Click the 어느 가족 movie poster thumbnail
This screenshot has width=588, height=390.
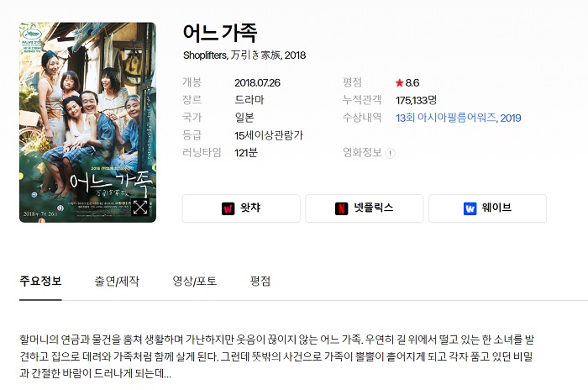point(87,123)
